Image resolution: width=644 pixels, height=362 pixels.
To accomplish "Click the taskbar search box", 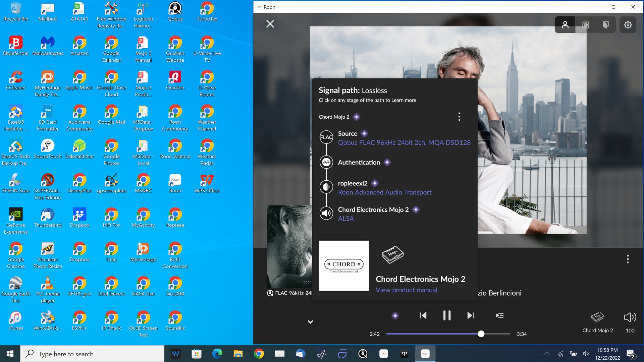I will point(93,354).
